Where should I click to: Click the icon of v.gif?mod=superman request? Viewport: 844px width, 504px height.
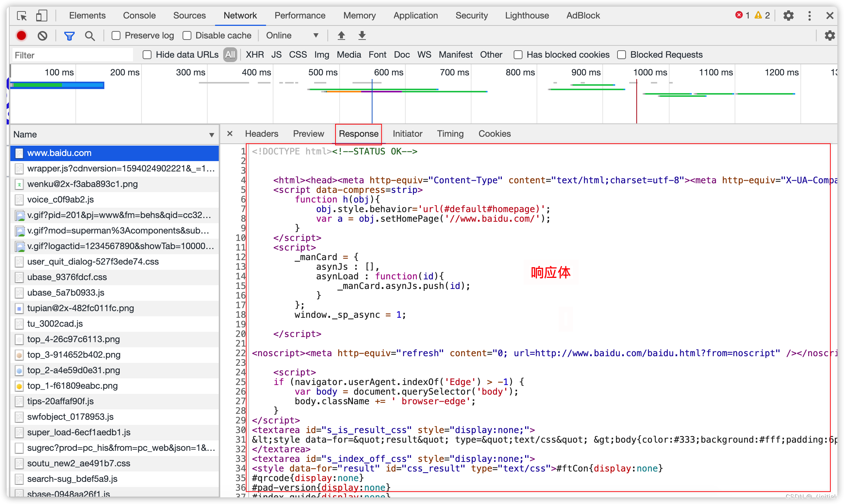[20, 231]
